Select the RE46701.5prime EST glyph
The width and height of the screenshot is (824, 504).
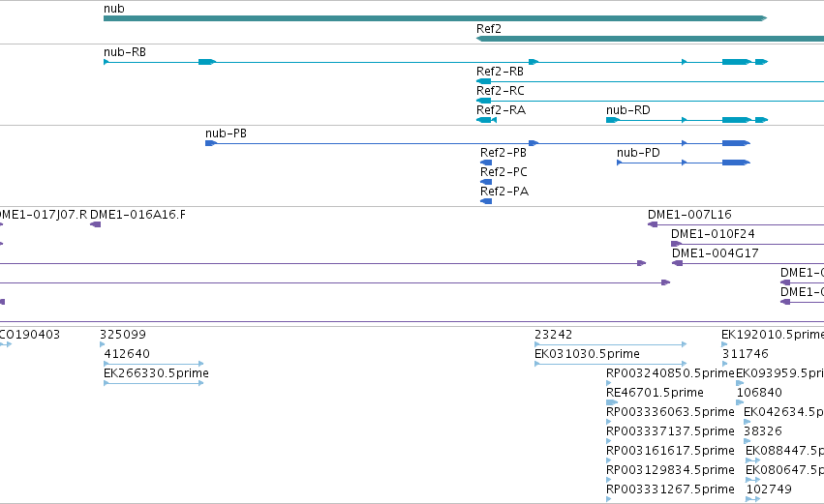612,402
